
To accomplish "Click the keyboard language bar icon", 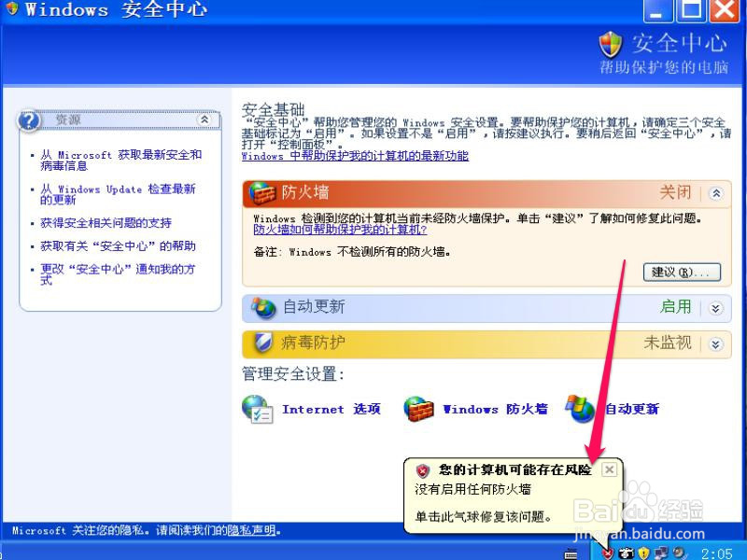I will (571, 553).
